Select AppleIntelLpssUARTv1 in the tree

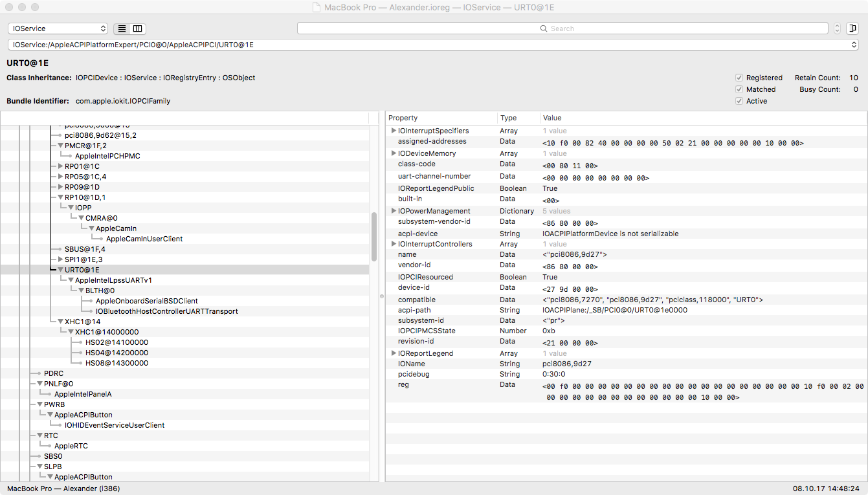[x=113, y=280]
